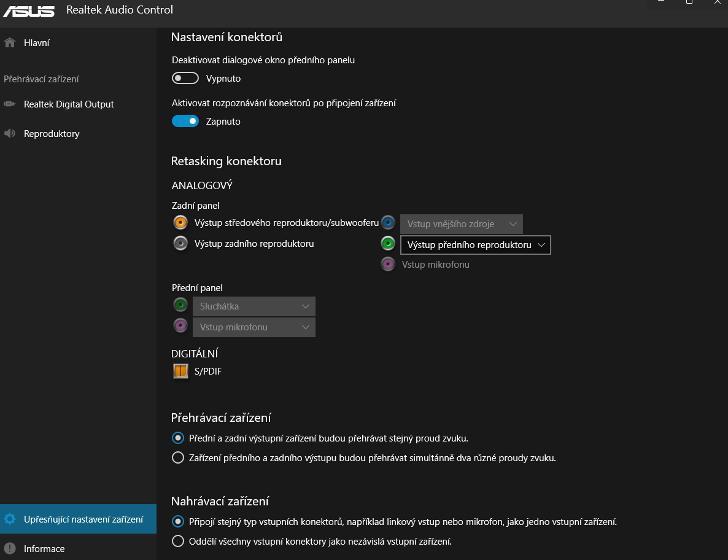Turn off connector detection toggle
728x560 pixels.
click(x=185, y=121)
